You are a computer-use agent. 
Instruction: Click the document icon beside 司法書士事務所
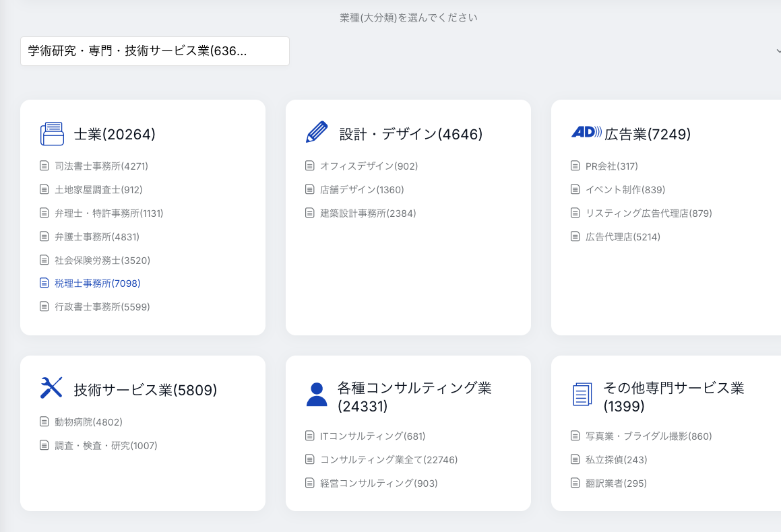(44, 166)
